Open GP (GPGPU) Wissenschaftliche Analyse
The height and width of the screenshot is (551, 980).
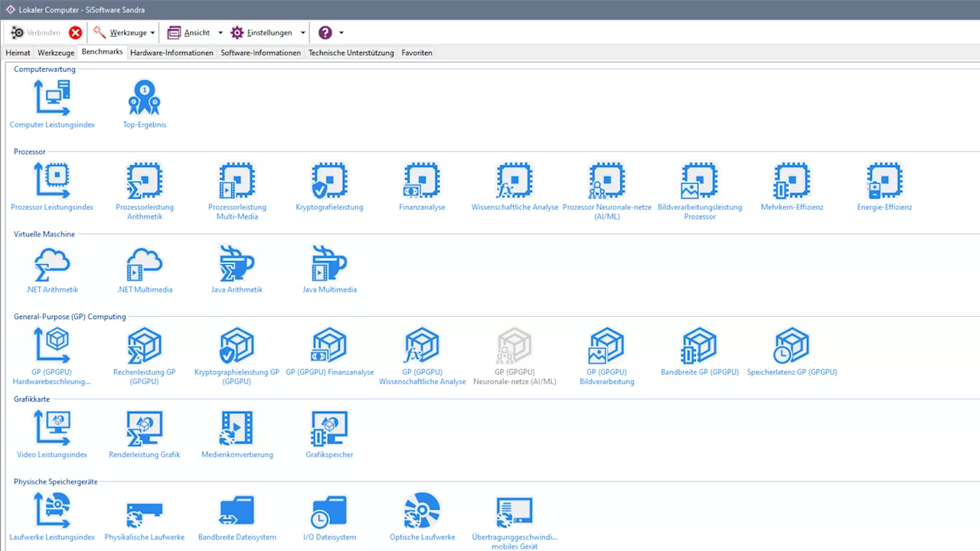point(422,356)
